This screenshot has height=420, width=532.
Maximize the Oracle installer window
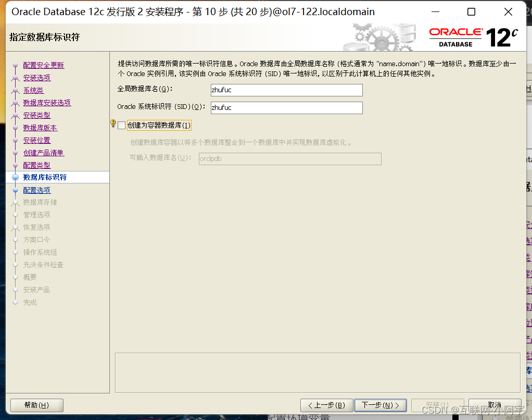point(471,12)
